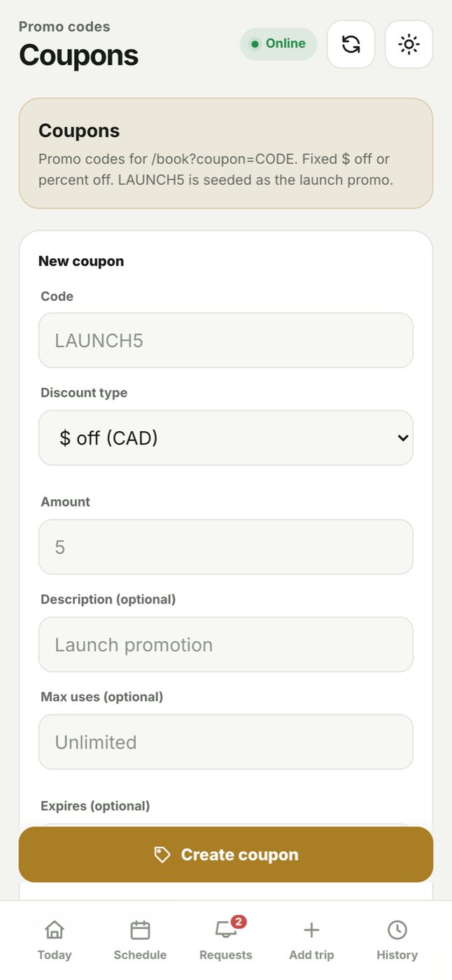The image size is (452, 980).
Task: Open the Today home icon
Action: (x=55, y=930)
